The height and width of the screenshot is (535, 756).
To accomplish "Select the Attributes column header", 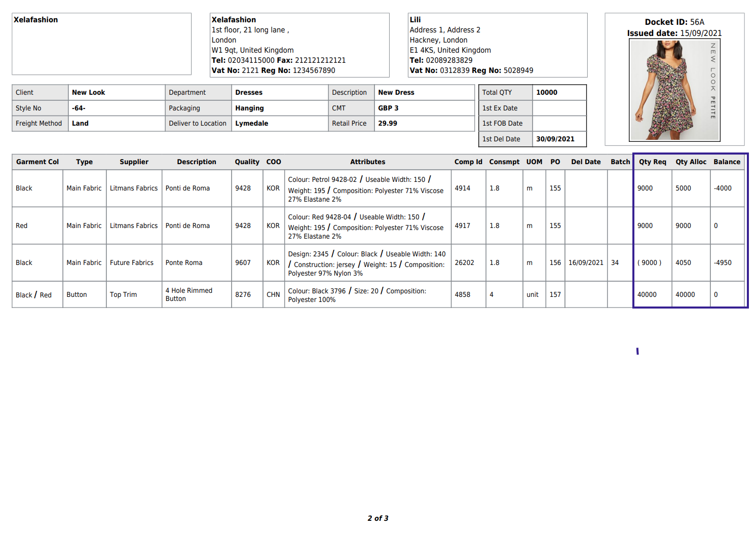I will [x=367, y=162].
